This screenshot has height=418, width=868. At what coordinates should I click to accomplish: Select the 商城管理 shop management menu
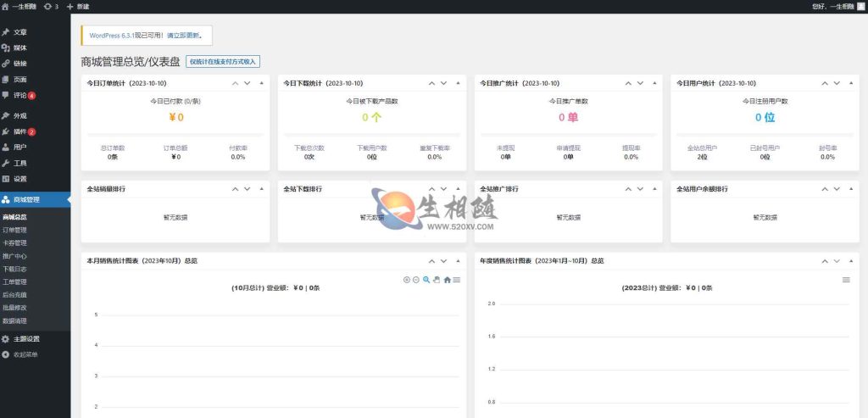pyautogui.click(x=35, y=199)
